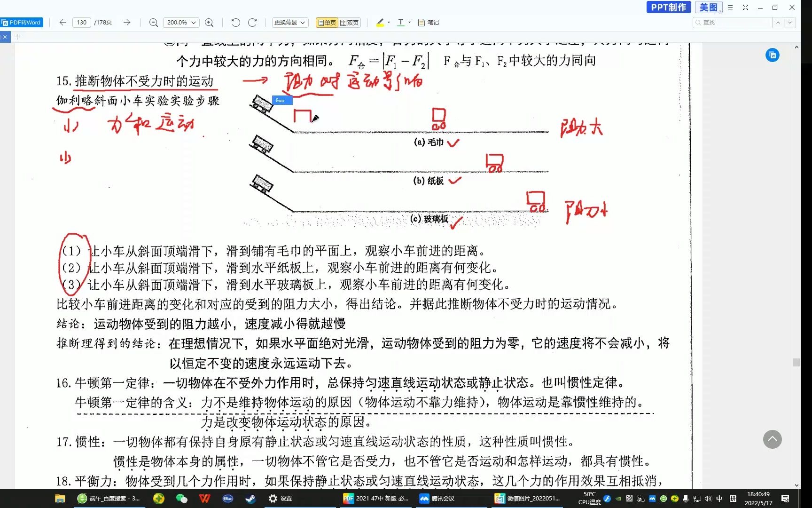812x508 pixels.
Task: Open File Explorer from taskbar
Action: tap(60, 499)
